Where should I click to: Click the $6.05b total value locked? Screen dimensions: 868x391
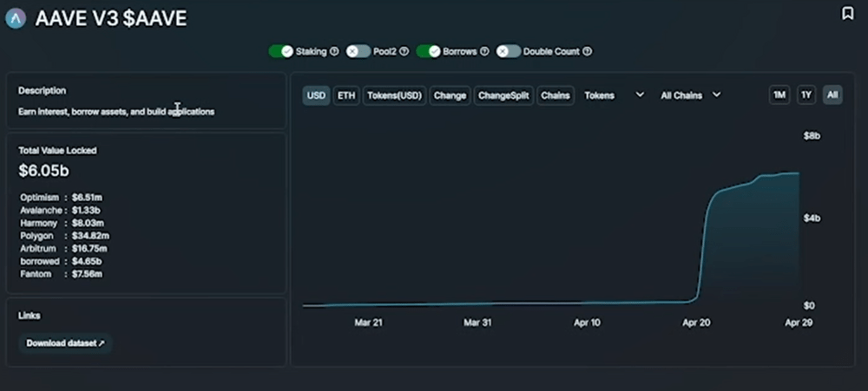click(43, 171)
